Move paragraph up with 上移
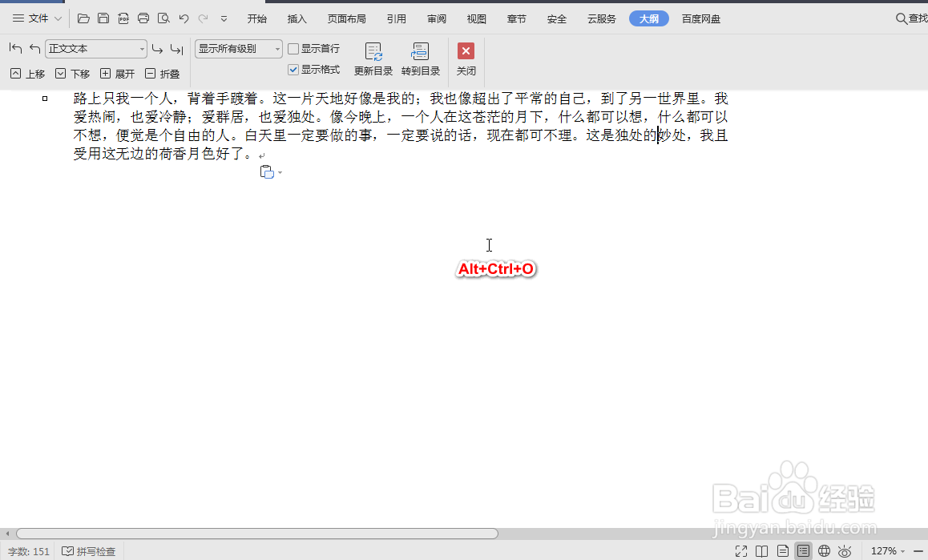The image size is (928, 560). [28, 74]
